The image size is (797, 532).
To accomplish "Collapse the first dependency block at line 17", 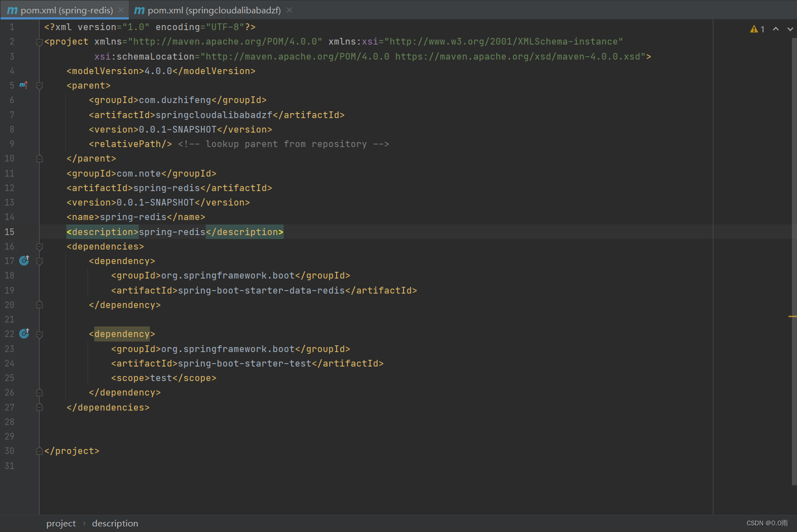I will [x=38, y=260].
